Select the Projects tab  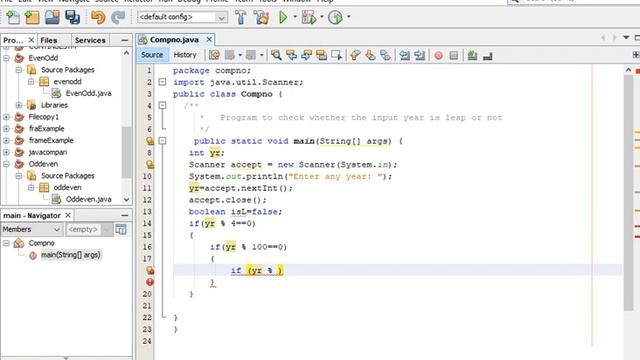pos(13,40)
